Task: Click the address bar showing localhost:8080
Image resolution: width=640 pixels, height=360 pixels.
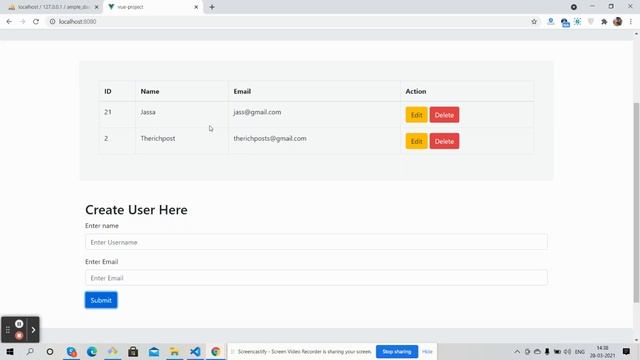Action: point(286,22)
